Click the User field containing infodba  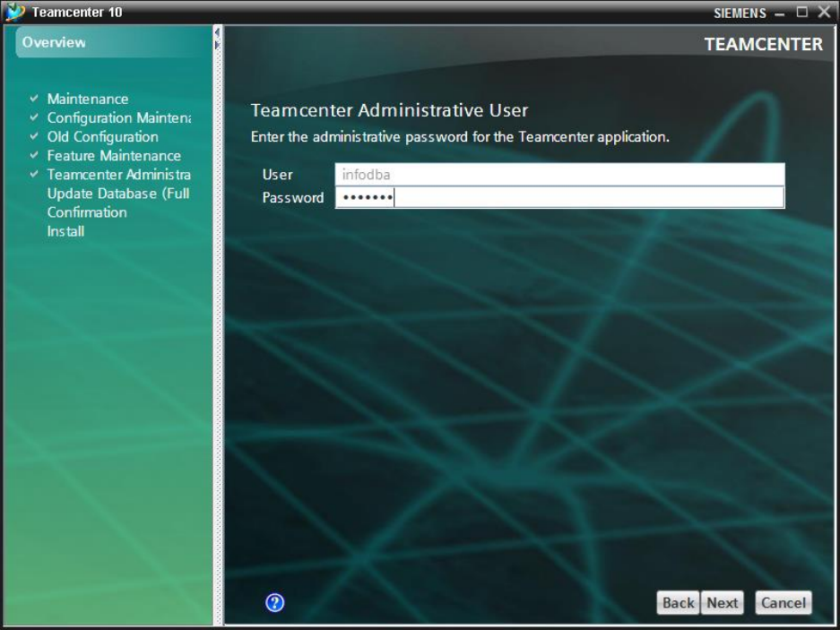coord(559,175)
